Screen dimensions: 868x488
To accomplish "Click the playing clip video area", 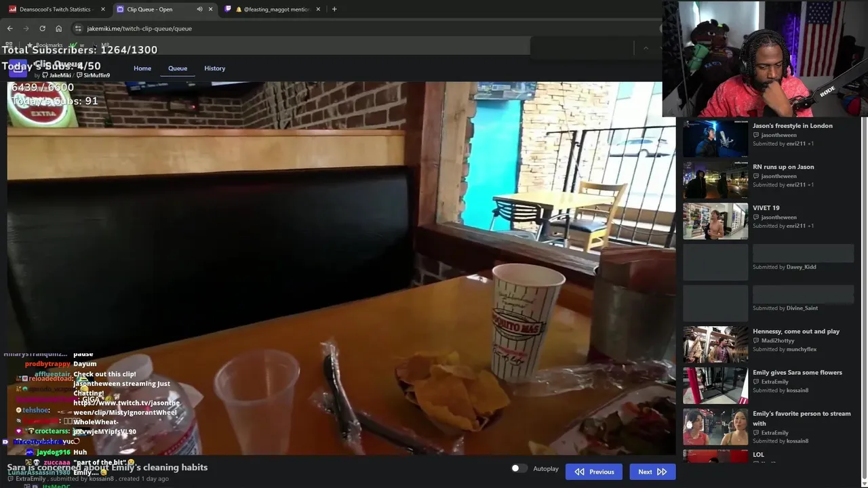I will click(341, 268).
